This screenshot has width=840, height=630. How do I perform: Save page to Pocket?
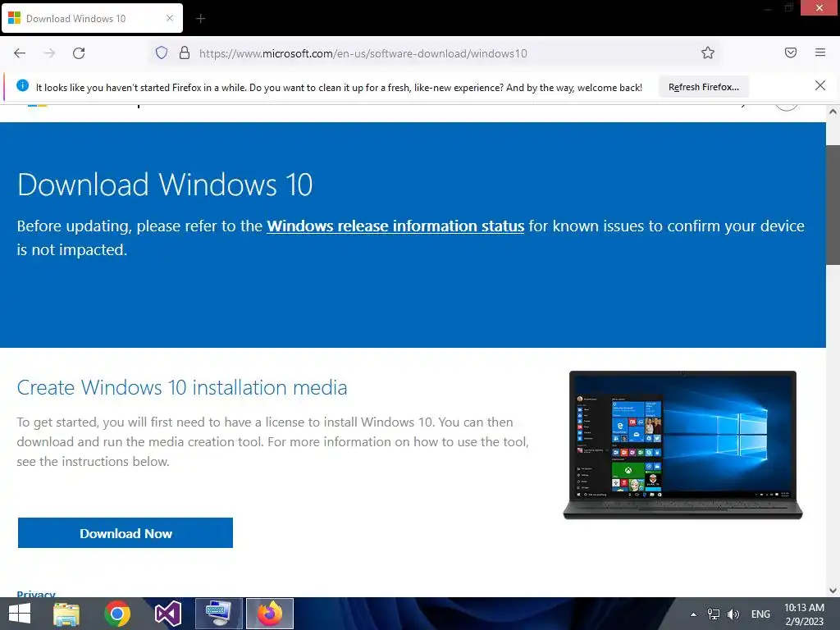click(791, 52)
